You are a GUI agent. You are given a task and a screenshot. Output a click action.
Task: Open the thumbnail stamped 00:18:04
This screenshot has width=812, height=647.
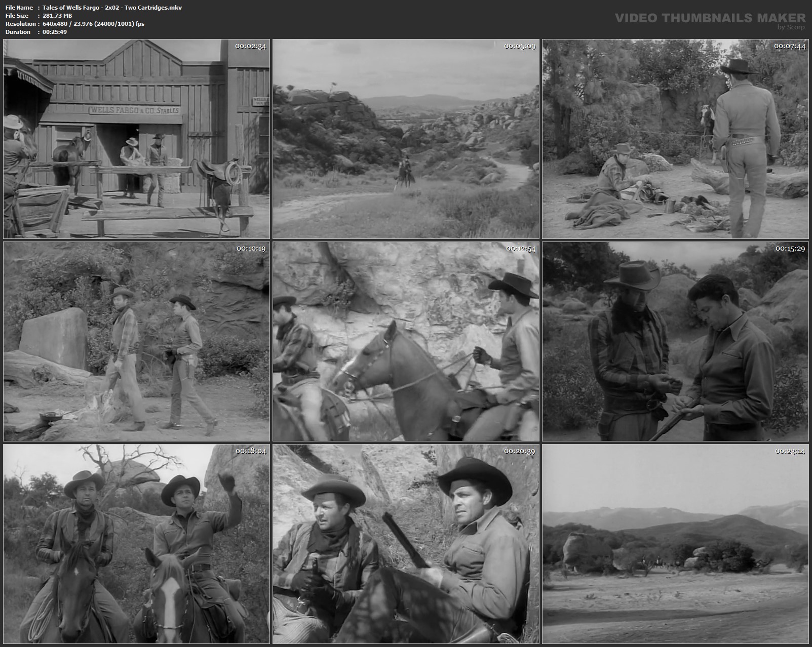click(136, 544)
